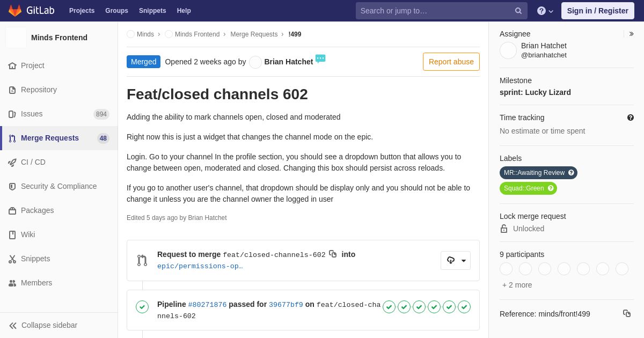
Task: Click the last pipeline stage check icon
Action: click(x=464, y=307)
